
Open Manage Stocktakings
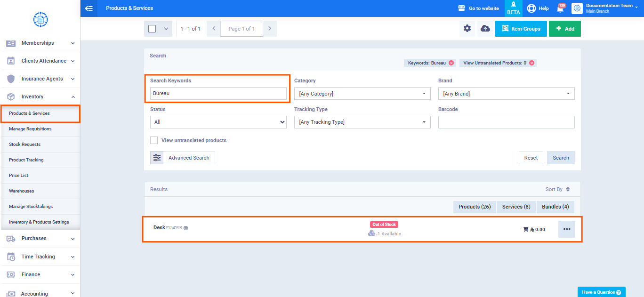click(40, 207)
